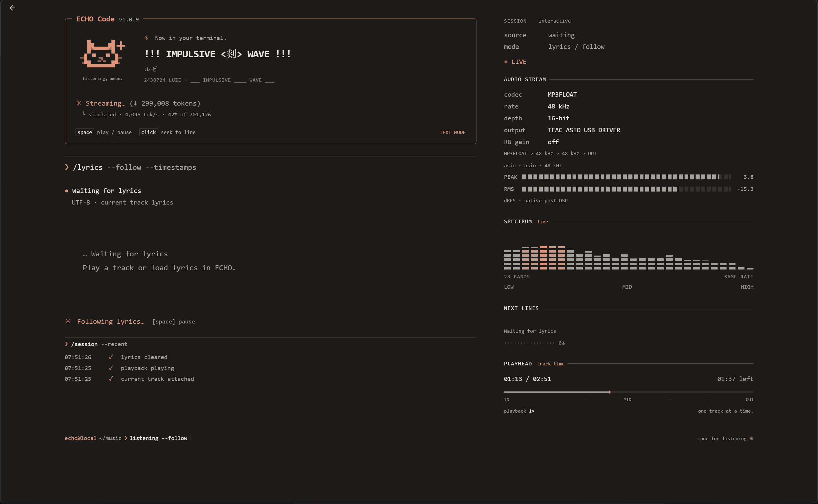Click checkmark next to 'current track attached'

(x=111, y=379)
